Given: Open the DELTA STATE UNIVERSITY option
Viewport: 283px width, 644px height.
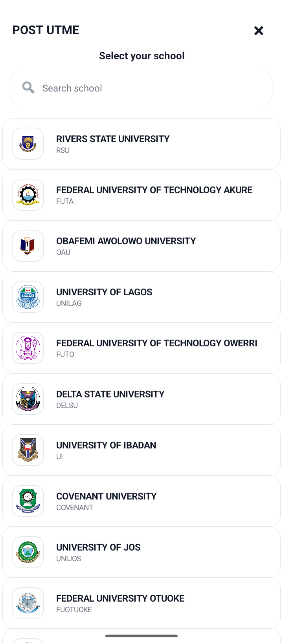Looking at the screenshot, I should 141,399.
